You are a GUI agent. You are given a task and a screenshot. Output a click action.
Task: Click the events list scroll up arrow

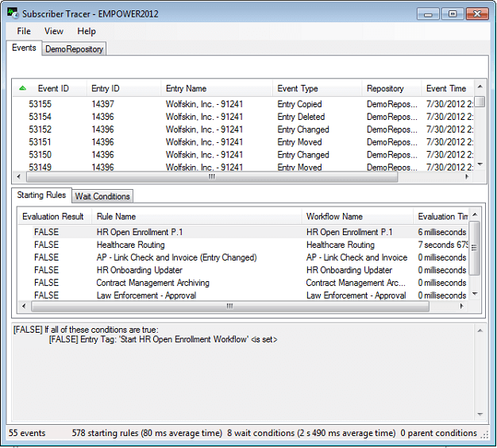480,87
